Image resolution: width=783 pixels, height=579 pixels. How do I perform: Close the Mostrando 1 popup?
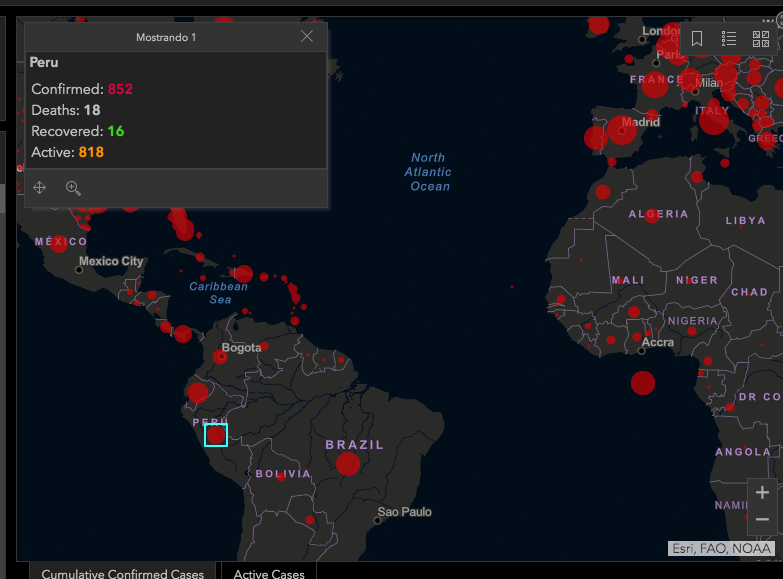(307, 36)
